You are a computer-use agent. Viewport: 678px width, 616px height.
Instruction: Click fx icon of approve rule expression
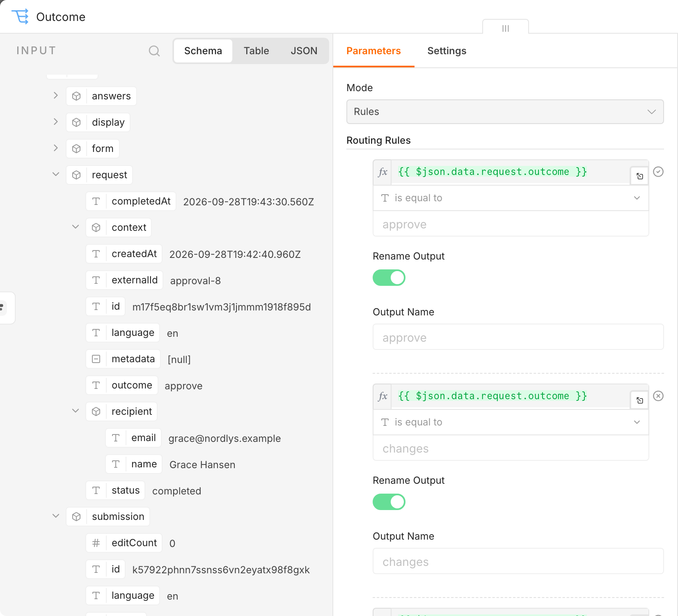[x=383, y=172]
